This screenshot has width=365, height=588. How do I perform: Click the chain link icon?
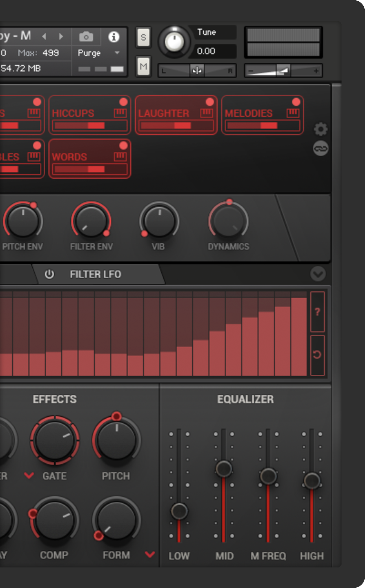click(x=321, y=148)
